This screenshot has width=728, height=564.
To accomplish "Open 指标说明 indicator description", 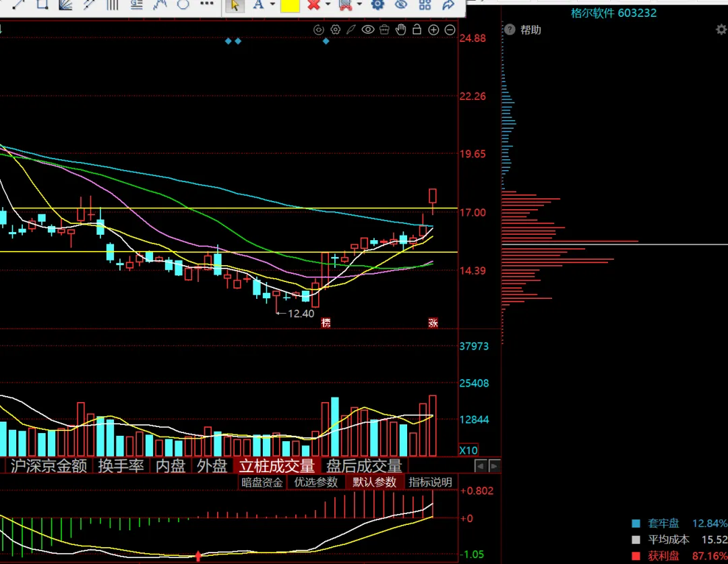I will coord(430,482).
